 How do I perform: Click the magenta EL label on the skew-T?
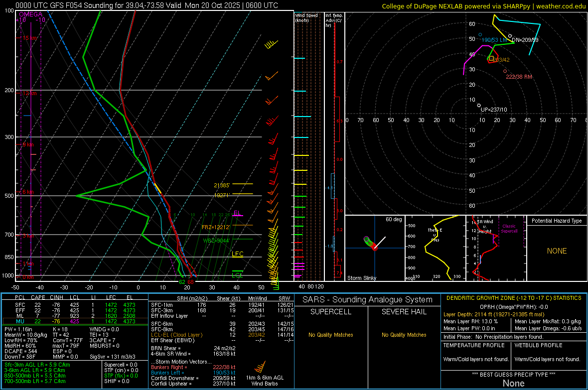coord(237,213)
